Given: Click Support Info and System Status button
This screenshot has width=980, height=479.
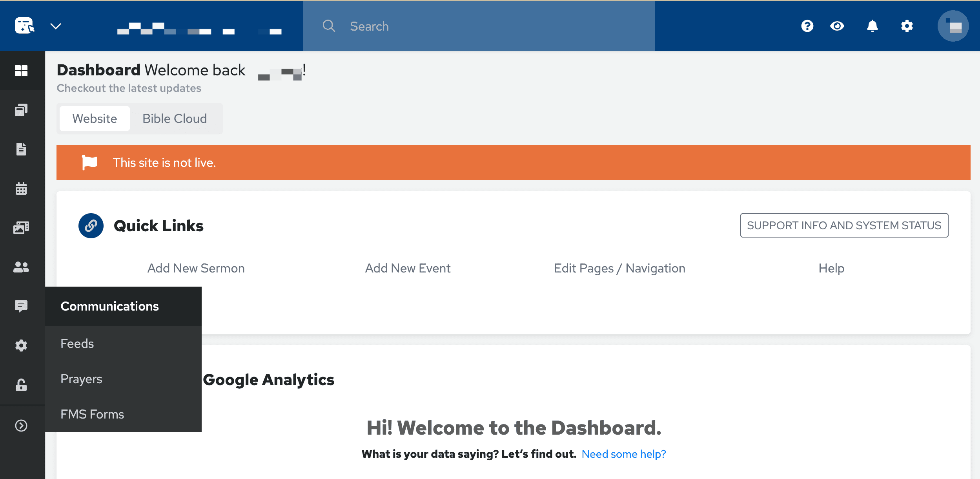Looking at the screenshot, I should (x=844, y=225).
